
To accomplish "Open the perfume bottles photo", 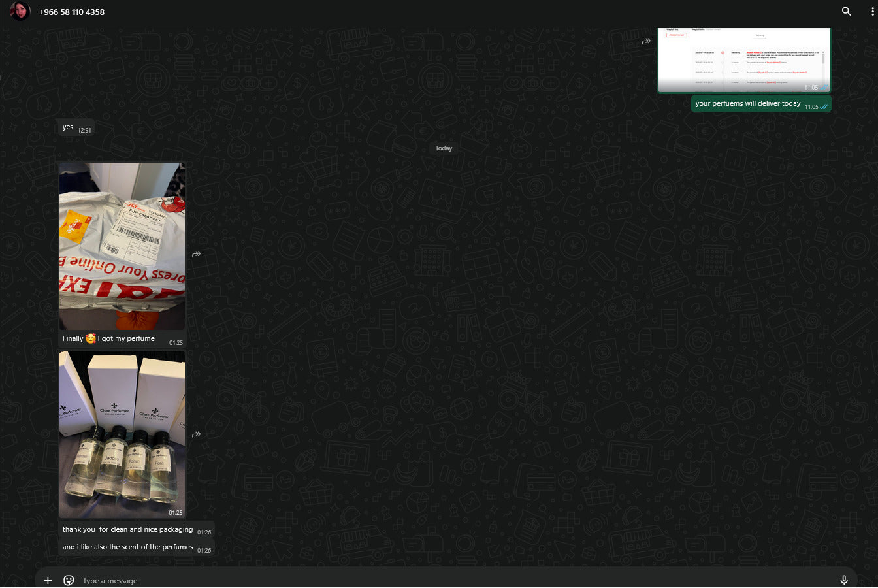I will tap(122, 434).
